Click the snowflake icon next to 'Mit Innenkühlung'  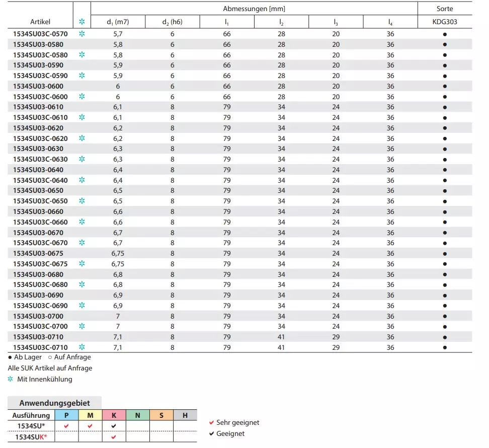point(11,379)
